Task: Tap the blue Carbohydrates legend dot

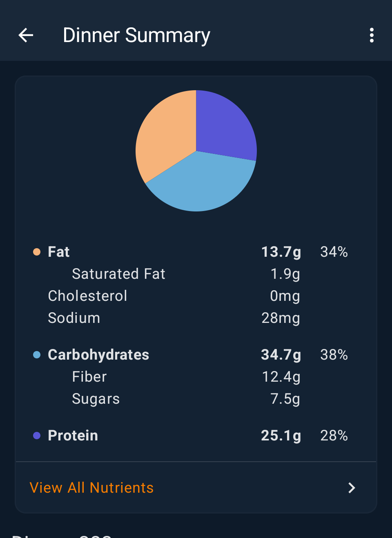Action: [x=37, y=355]
